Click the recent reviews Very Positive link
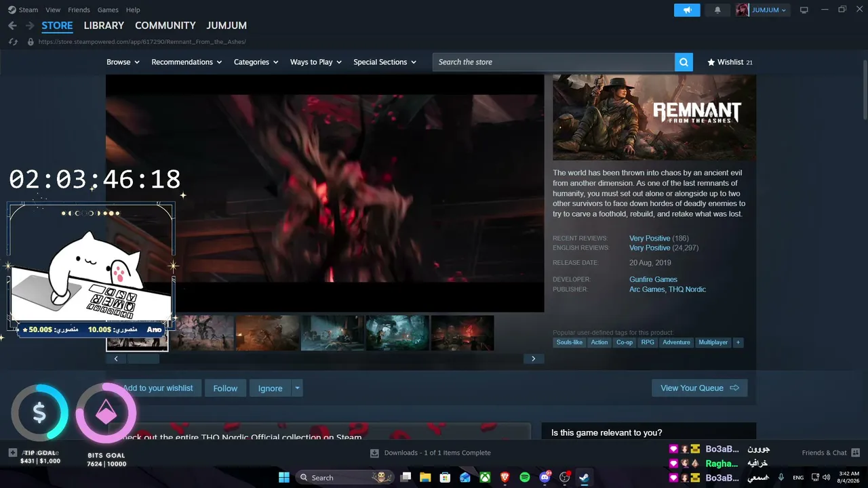Viewport: 868px width, 488px height. [x=650, y=239]
